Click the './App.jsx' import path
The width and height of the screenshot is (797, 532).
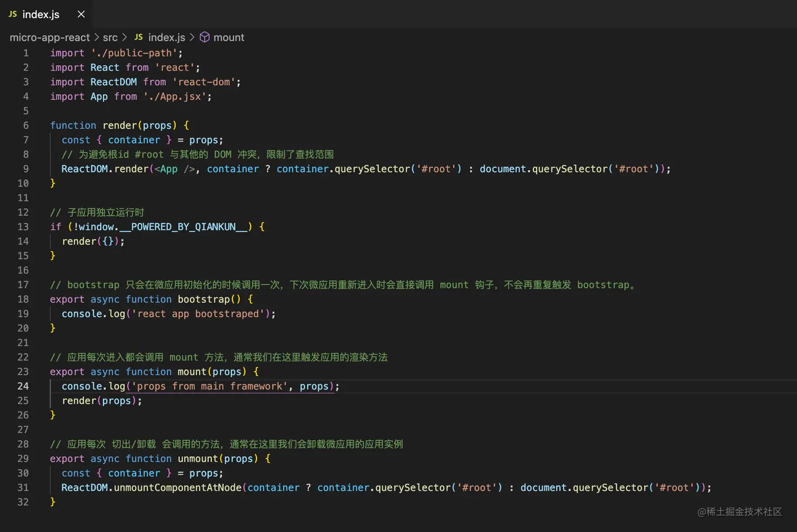pos(174,96)
